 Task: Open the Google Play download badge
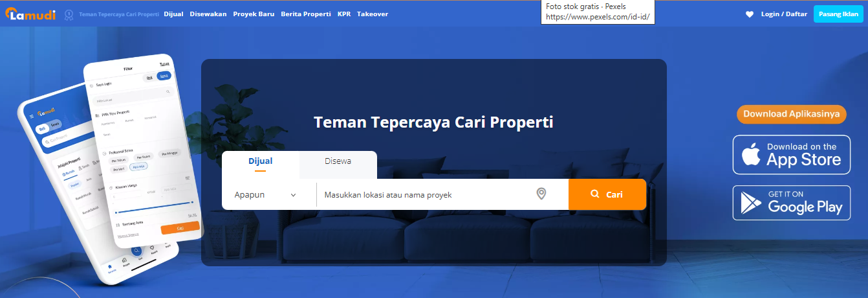(x=791, y=203)
